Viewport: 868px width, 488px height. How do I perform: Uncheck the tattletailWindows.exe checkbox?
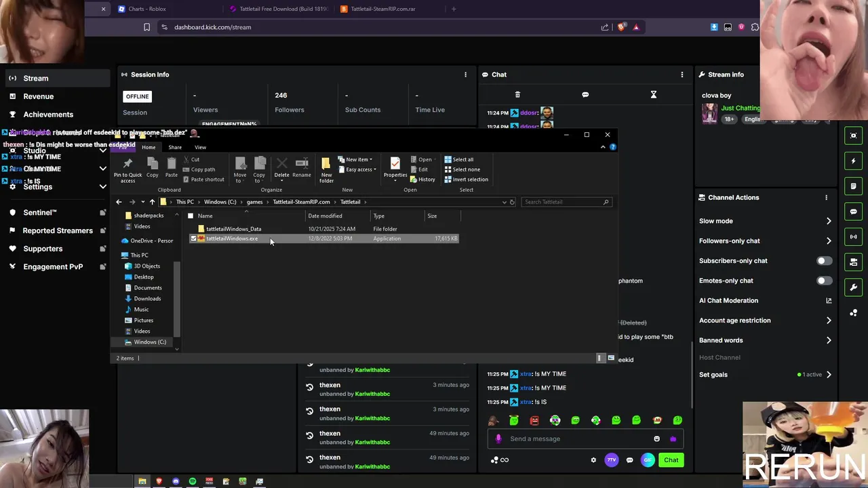point(193,239)
